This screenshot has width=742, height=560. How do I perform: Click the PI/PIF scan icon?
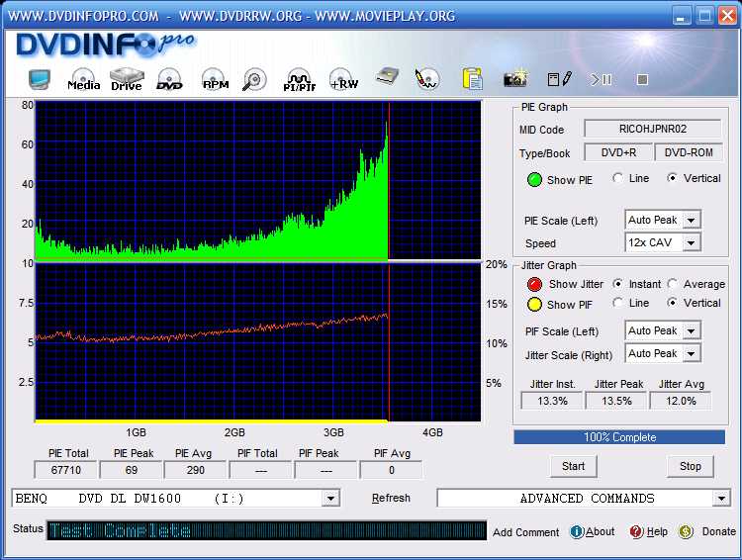tap(299, 79)
